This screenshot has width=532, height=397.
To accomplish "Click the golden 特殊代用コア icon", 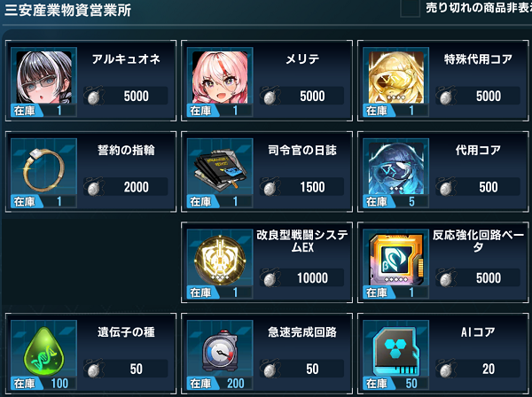I will 396,77.
